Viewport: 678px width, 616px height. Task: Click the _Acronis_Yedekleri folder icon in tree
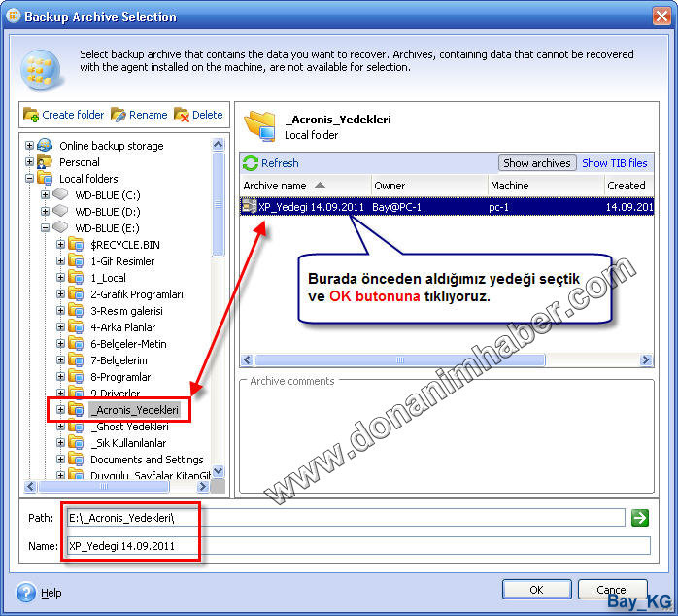tap(76, 409)
